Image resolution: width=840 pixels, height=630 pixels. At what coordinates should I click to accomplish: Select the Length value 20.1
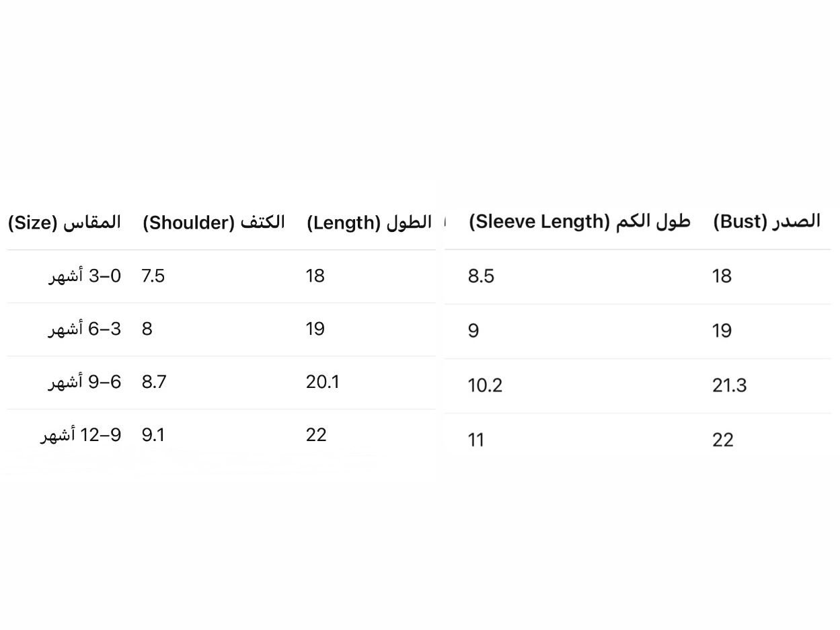coord(323,383)
